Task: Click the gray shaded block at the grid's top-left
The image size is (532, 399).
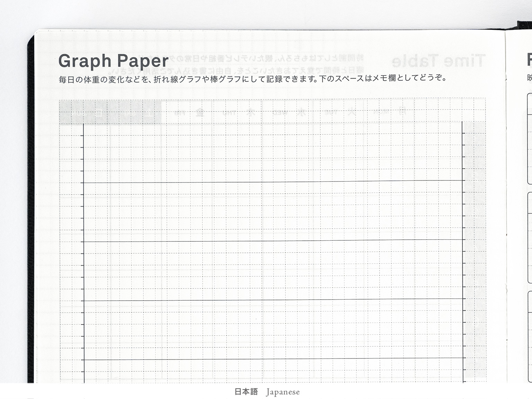Action: tap(110, 112)
